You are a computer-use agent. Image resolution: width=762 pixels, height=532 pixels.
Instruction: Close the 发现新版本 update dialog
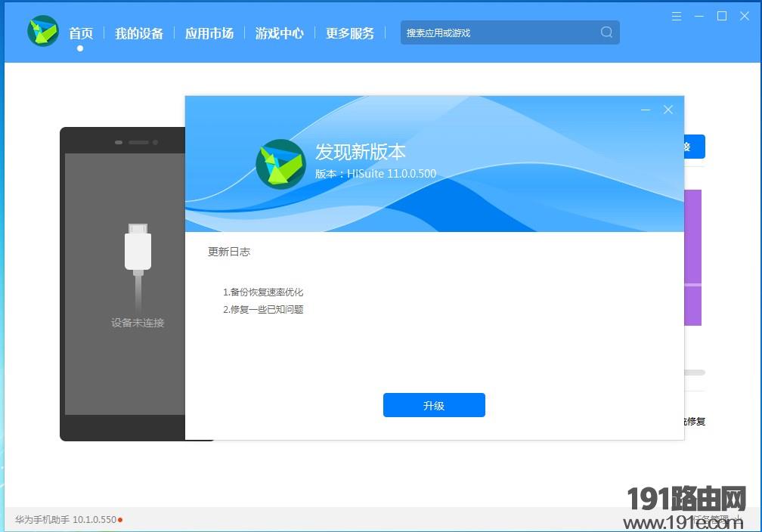668,110
